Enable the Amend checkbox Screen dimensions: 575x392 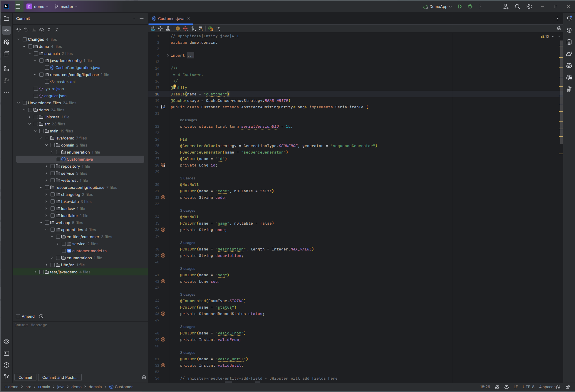[18, 316]
